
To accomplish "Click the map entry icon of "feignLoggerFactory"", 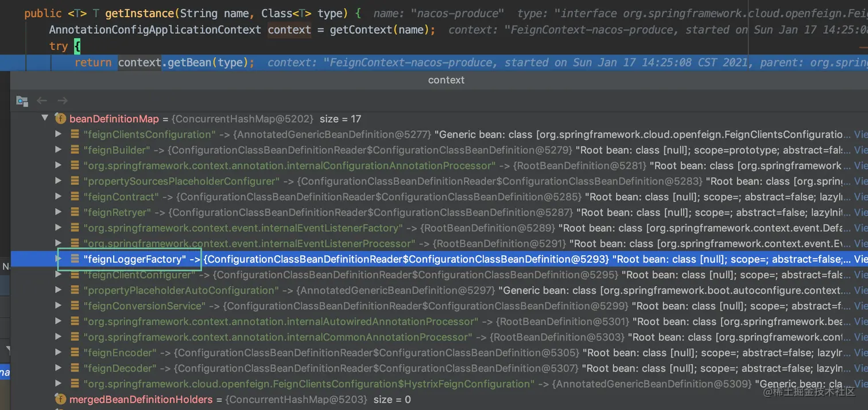I will point(75,259).
